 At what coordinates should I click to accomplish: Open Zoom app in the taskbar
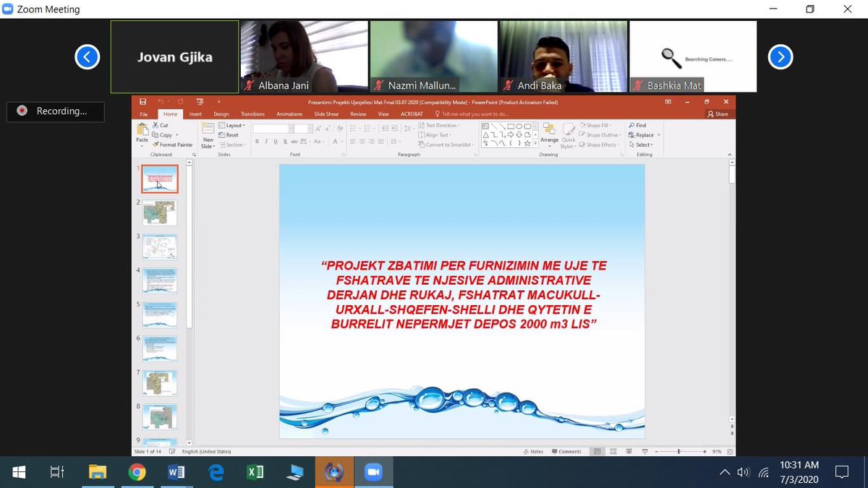pos(373,472)
